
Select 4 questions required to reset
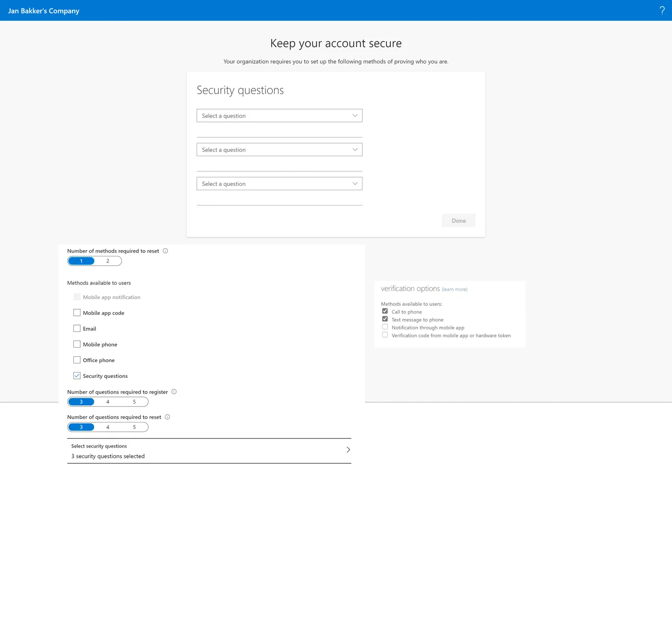(x=108, y=427)
